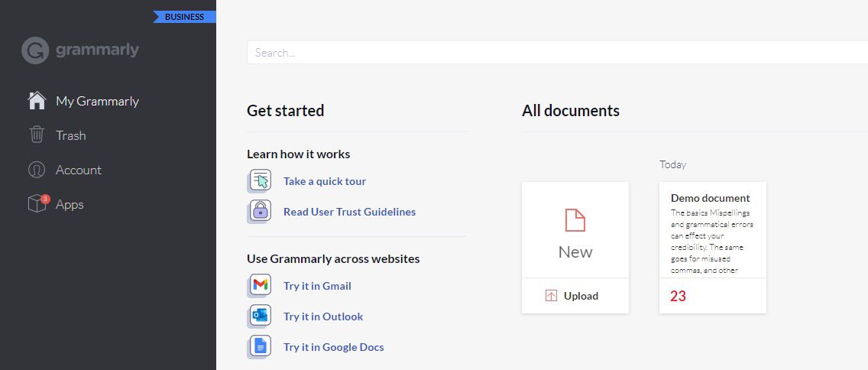The height and width of the screenshot is (370, 868).
Task: Click the Grammarly G logo icon
Action: [35, 50]
